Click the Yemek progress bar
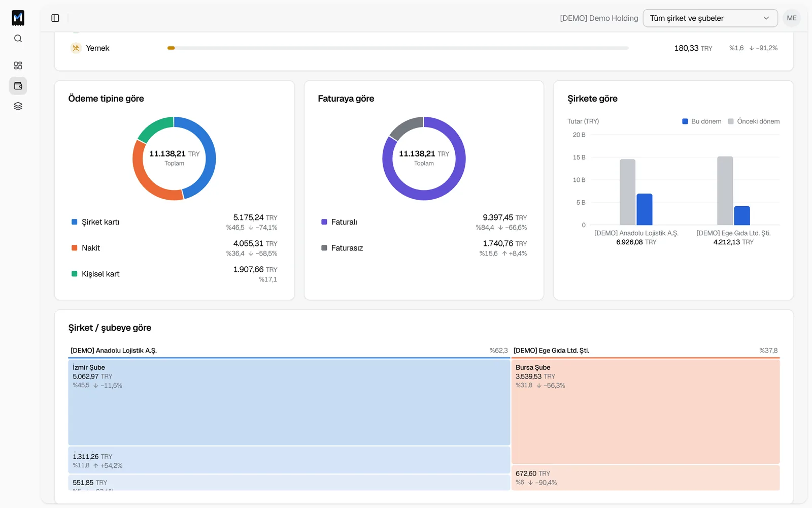Viewport: 812px width, 508px height. pyautogui.click(x=398, y=48)
